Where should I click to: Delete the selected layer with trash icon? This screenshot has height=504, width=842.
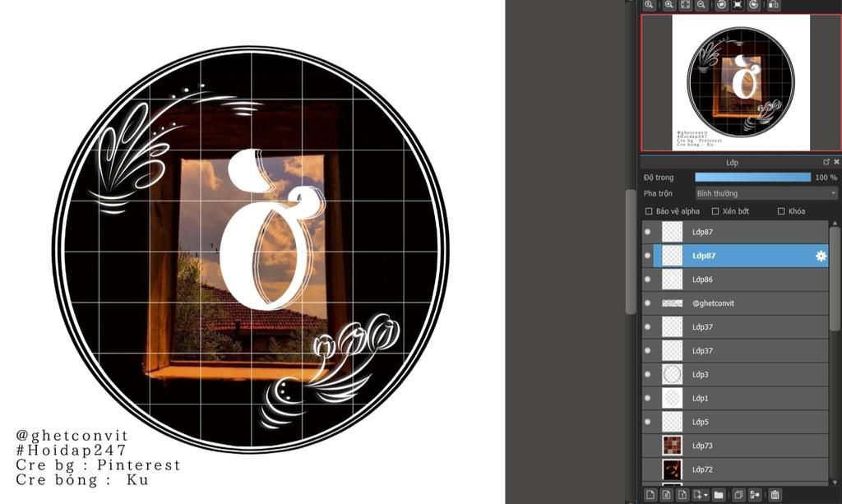coord(775,495)
